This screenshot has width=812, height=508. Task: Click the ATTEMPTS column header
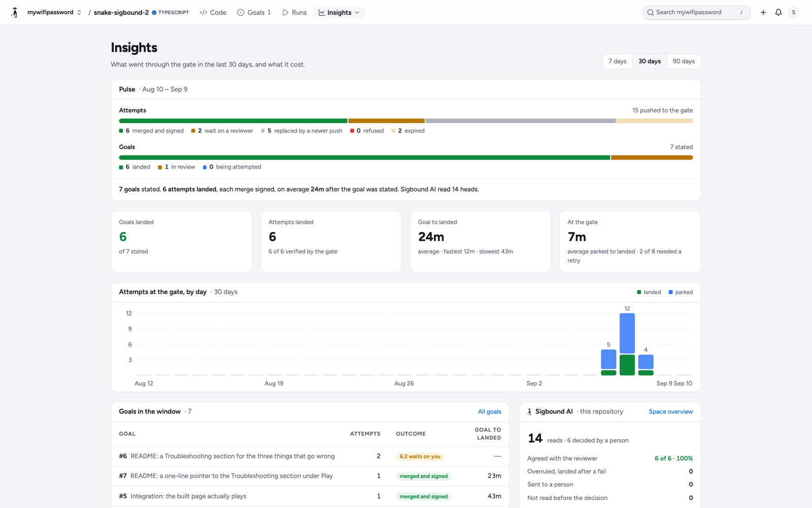[365, 434]
